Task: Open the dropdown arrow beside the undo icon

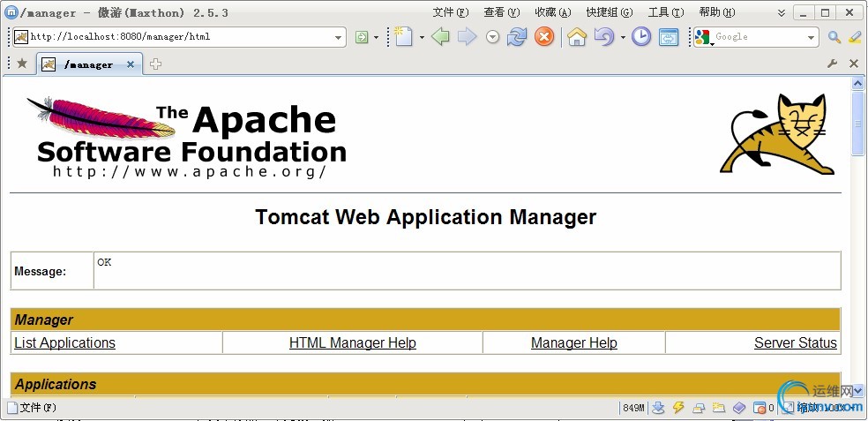Action: [623, 38]
